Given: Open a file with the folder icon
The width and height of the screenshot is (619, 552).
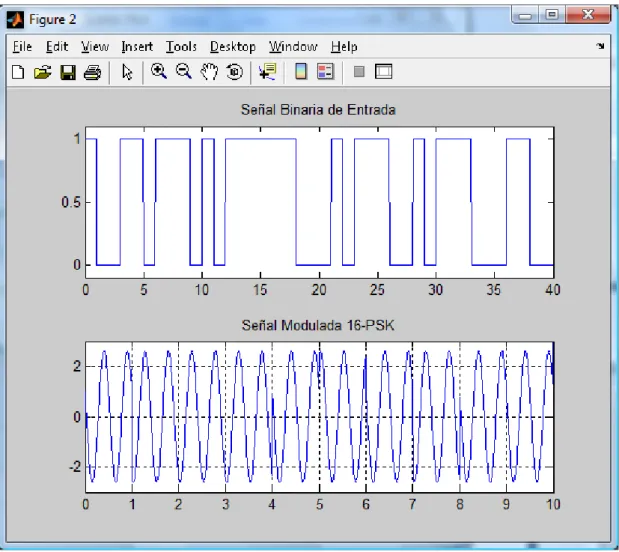Looking at the screenshot, I should pos(43,73).
